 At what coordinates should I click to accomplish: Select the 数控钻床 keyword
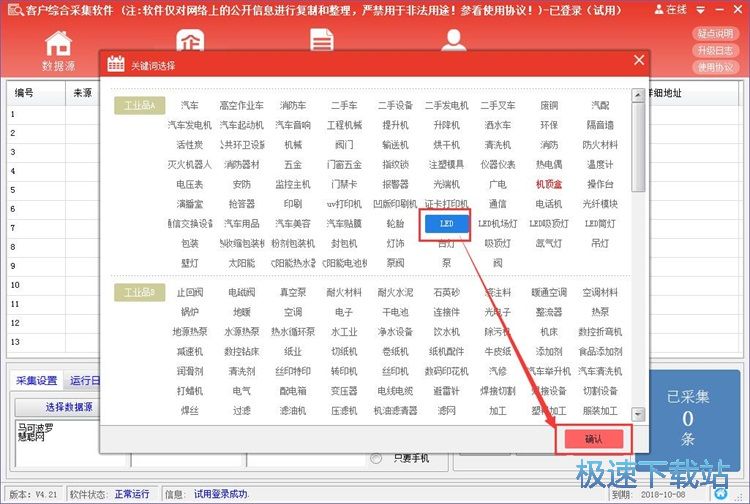242,351
